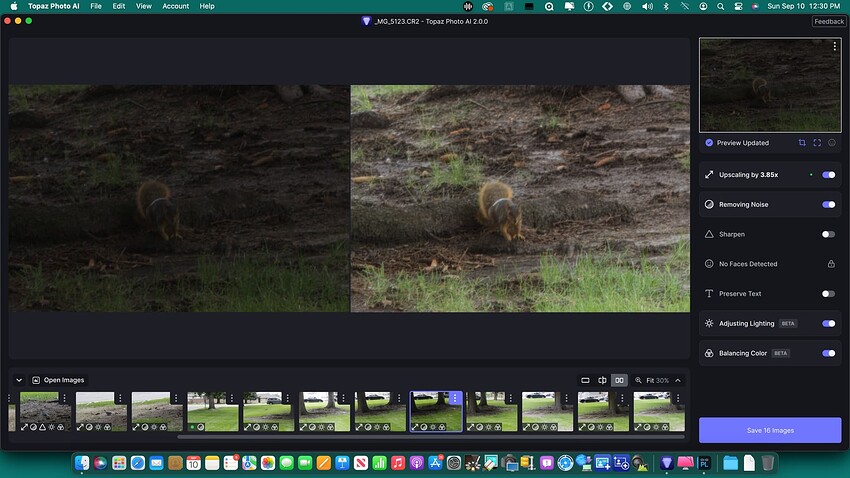Click the crop tool icon under preview
The width and height of the screenshot is (850, 478).
click(802, 143)
